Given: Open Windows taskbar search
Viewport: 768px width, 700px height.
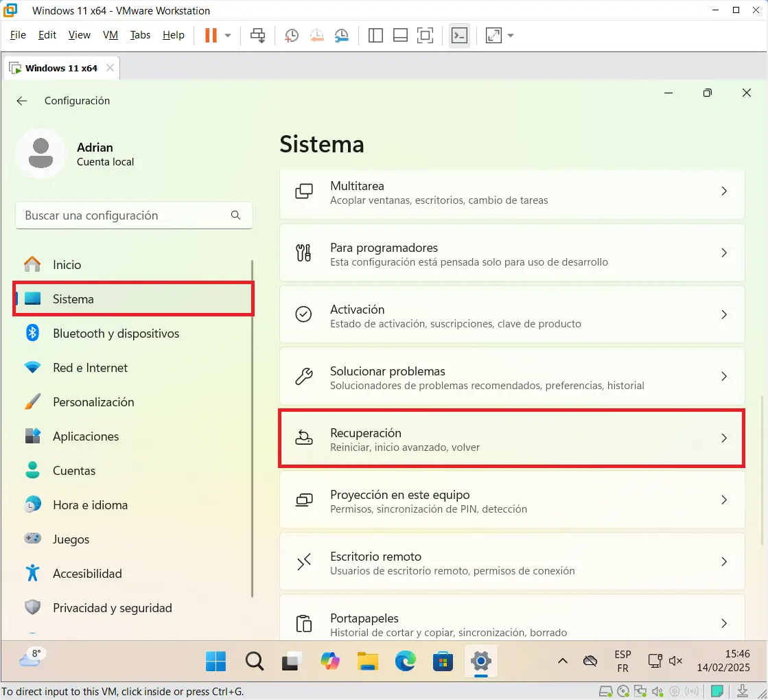Looking at the screenshot, I should click(254, 662).
